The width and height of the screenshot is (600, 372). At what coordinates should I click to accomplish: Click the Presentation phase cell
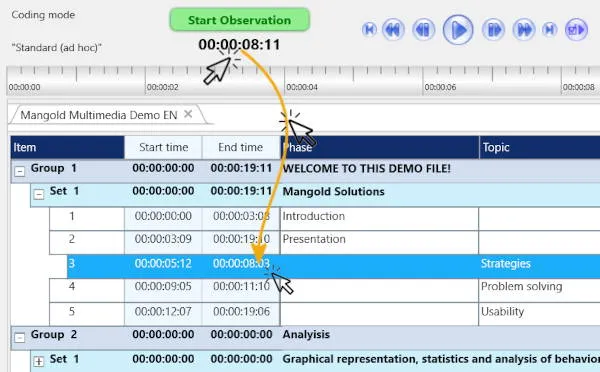(x=379, y=242)
